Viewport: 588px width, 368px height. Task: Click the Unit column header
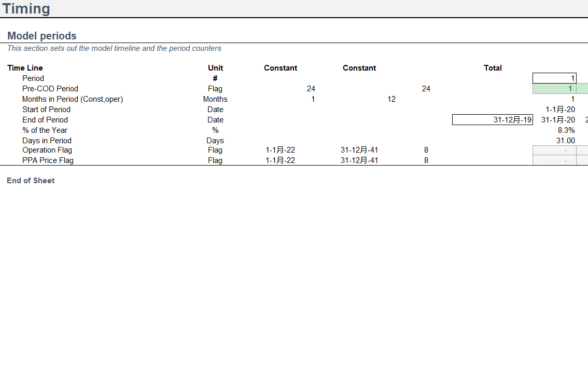[215, 68]
